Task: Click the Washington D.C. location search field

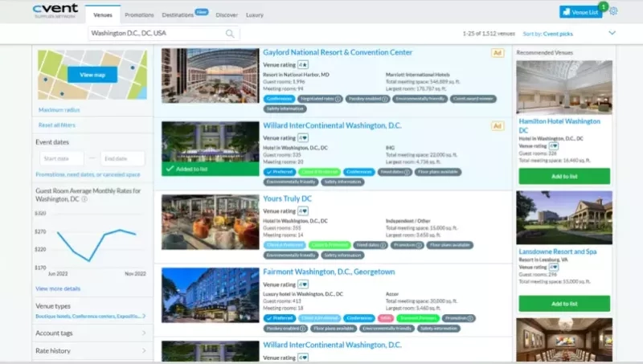Action: pyautogui.click(x=164, y=33)
